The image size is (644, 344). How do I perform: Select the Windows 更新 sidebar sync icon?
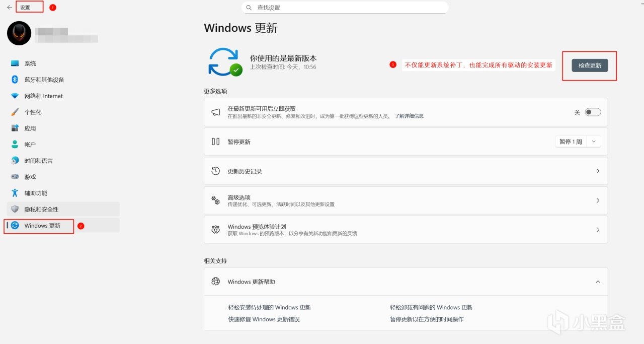click(x=15, y=226)
